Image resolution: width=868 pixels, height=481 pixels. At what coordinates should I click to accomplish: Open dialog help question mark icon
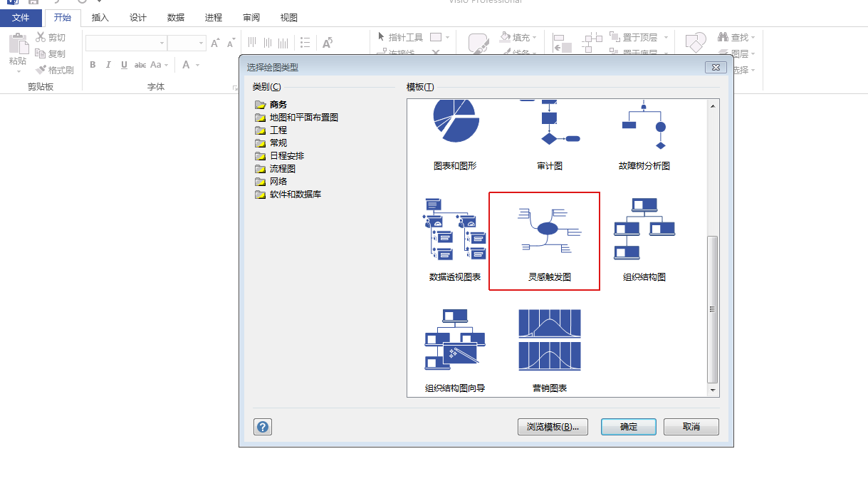pyautogui.click(x=263, y=427)
